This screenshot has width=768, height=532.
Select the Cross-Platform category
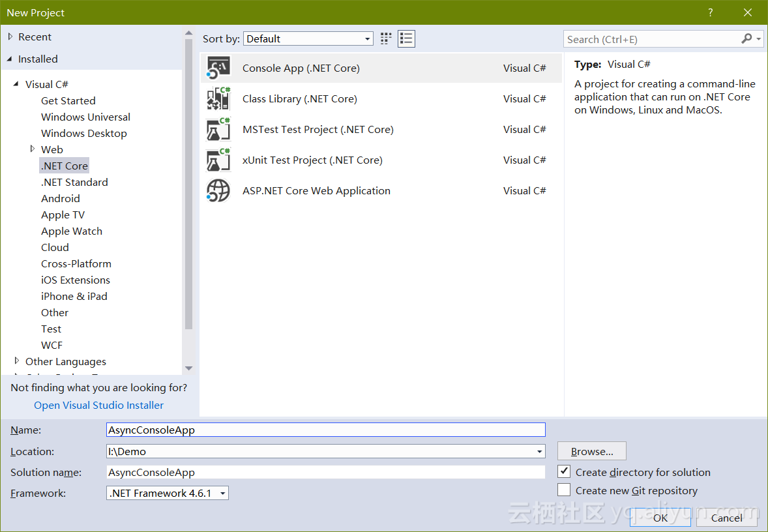(76, 263)
